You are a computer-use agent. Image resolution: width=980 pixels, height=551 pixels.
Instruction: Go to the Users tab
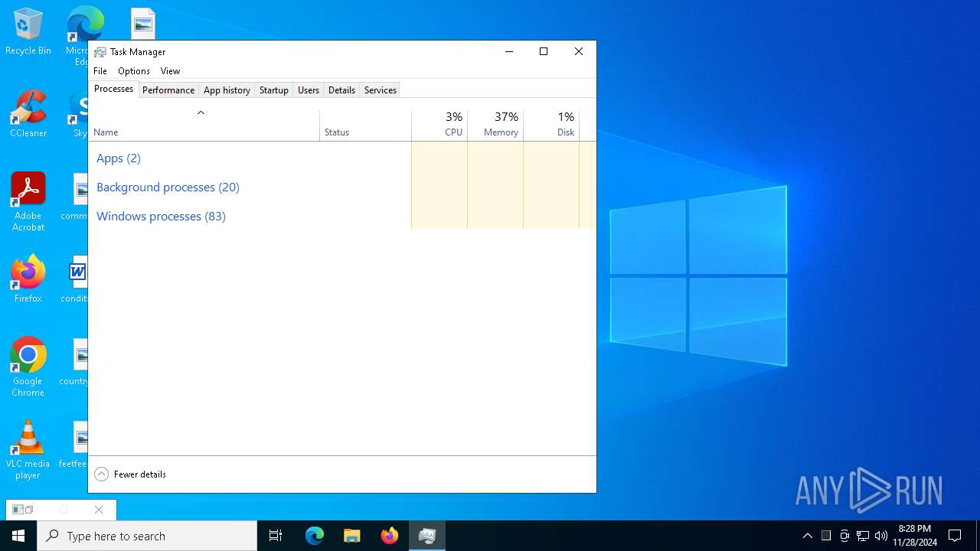309,90
